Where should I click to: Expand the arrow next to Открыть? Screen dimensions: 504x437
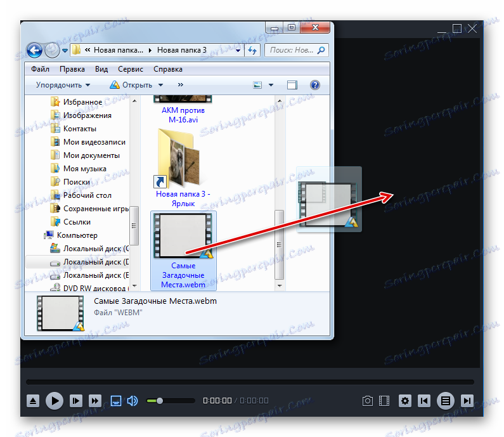coord(161,85)
